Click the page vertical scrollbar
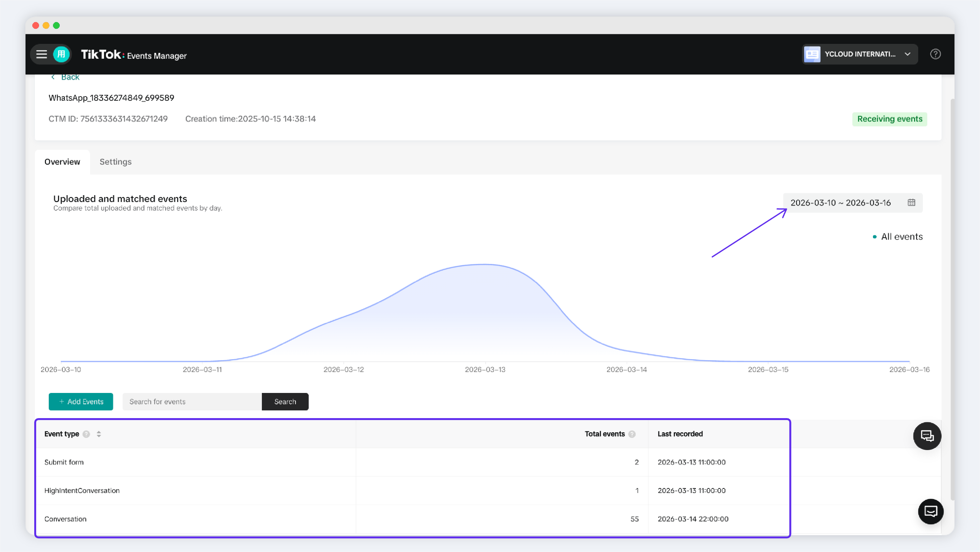980x552 pixels. pyautogui.click(x=952, y=300)
